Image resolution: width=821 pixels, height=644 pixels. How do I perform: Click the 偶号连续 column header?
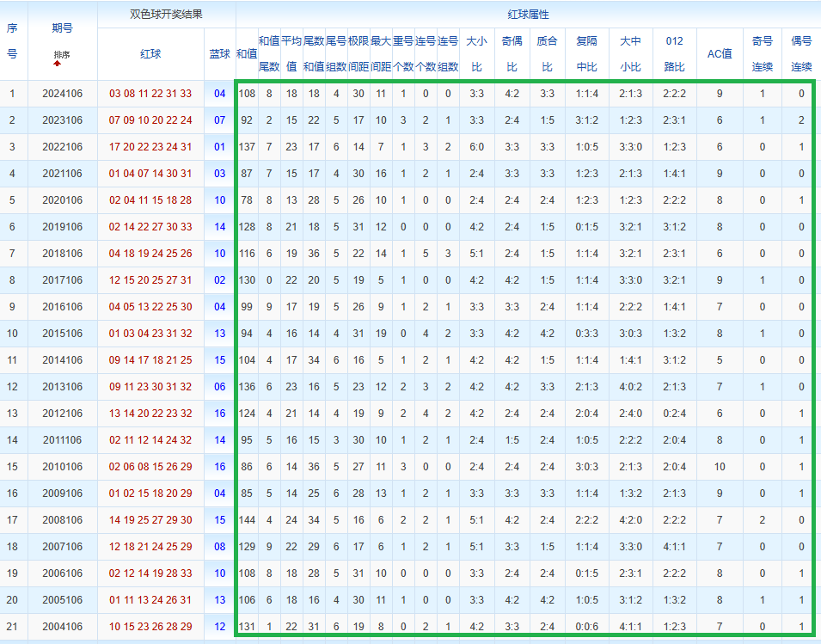[801, 53]
